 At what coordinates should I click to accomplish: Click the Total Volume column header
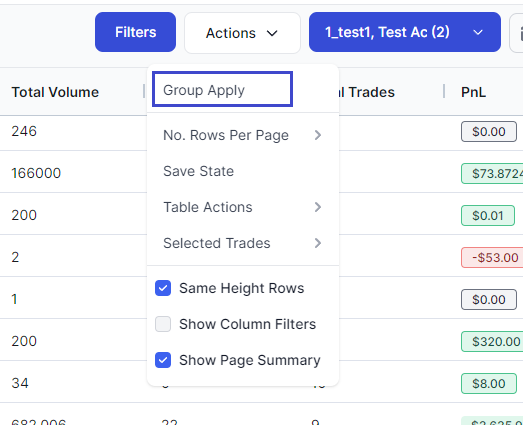(55, 92)
